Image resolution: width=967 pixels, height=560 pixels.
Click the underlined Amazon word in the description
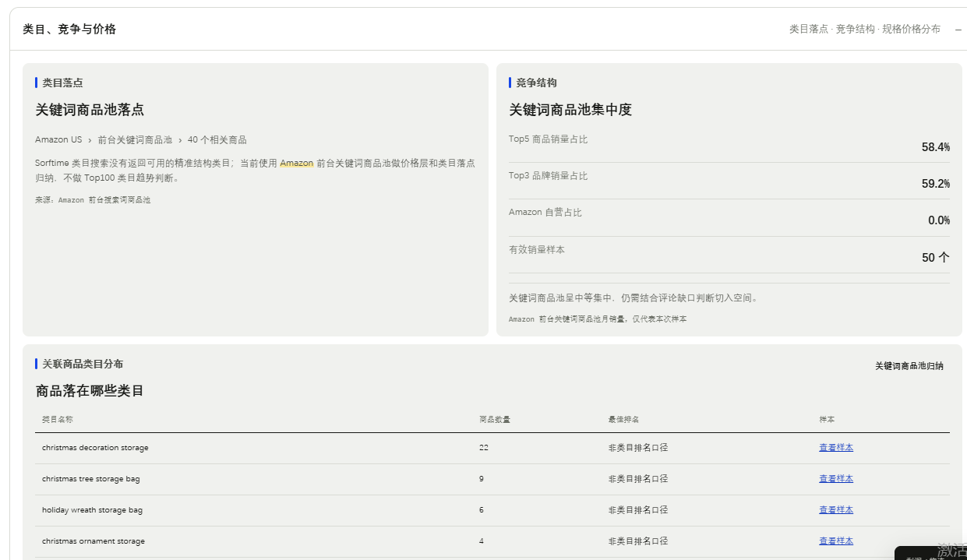click(297, 164)
